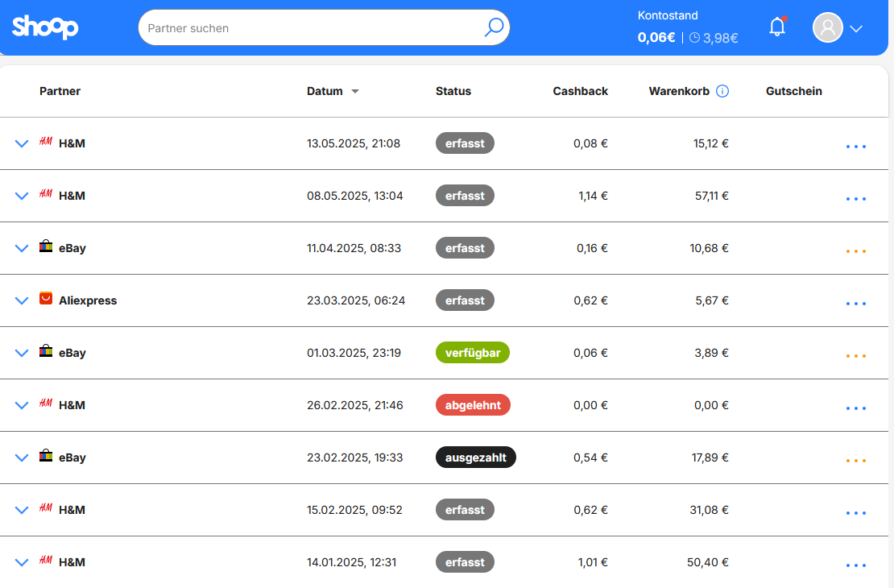This screenshot has width=894, height=588.
Task: Expand the eBay row dated 01.03.2025
Action: (22, 353)
